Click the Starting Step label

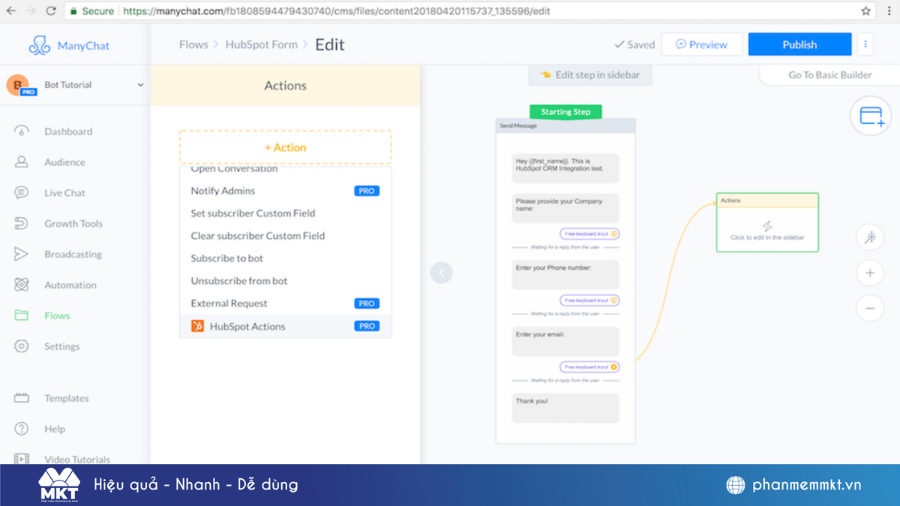(565, 112)
